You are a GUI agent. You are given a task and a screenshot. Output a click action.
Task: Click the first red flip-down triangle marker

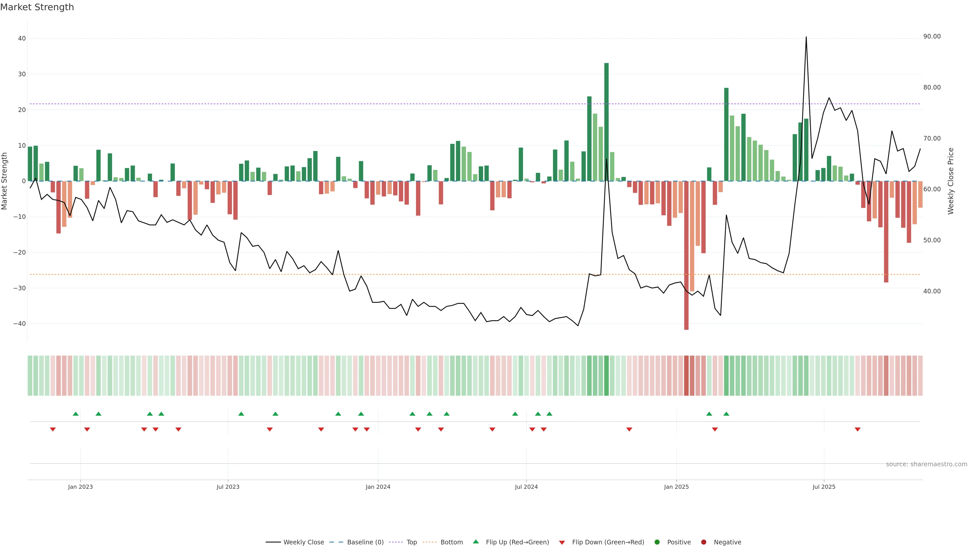coord(53,429)
